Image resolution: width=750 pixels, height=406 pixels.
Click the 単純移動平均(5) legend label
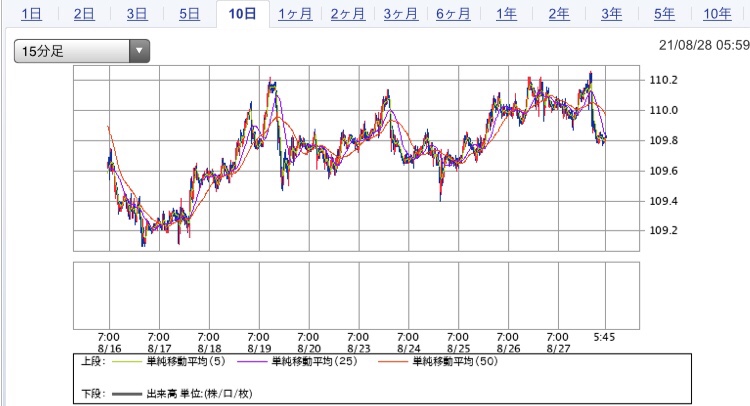(186, 362)
